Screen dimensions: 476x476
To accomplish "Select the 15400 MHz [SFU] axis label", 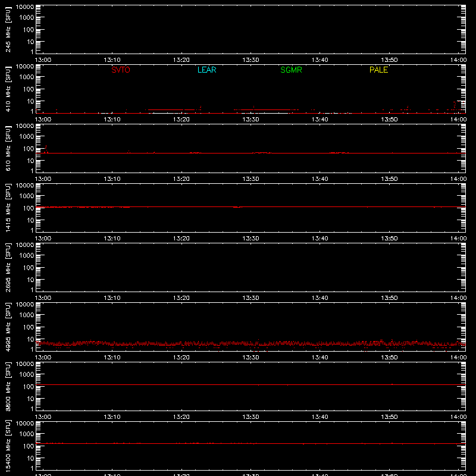I will click(8, 446).
